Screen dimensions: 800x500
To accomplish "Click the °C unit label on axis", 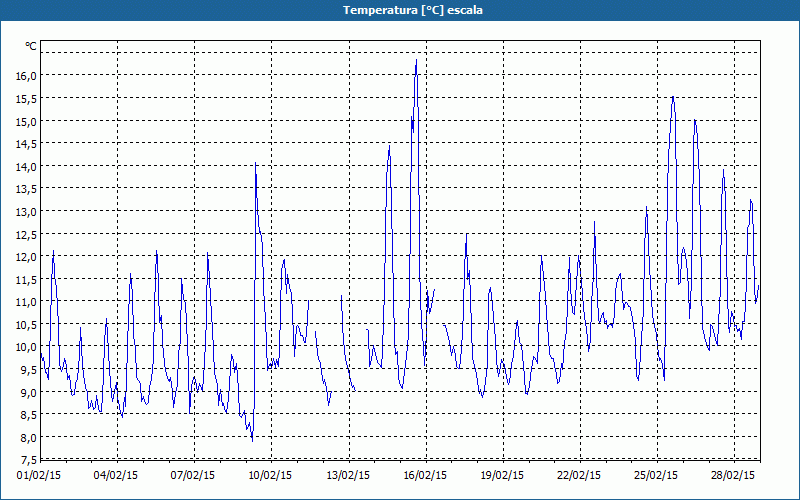I will 31,46.
